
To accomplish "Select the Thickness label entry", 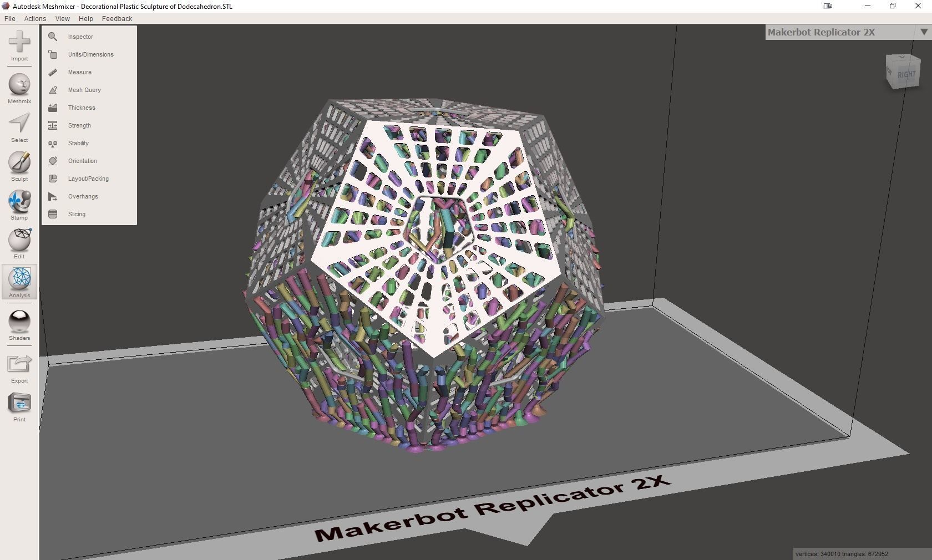I will click(x=82, y=108).
